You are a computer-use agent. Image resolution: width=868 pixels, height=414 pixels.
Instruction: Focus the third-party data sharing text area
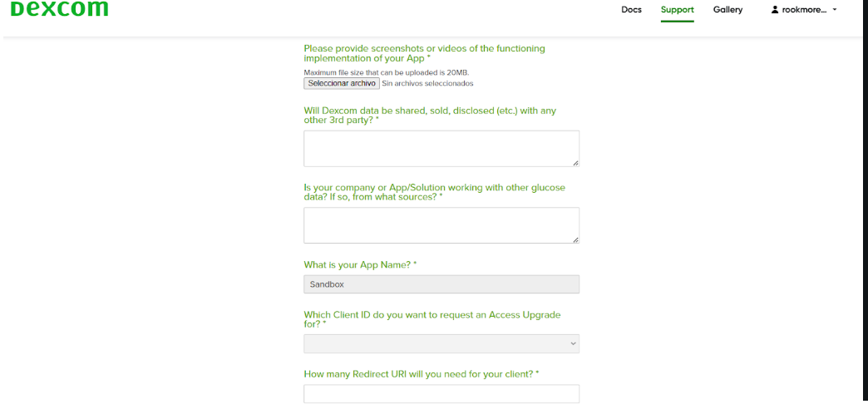tap(441, 148)
